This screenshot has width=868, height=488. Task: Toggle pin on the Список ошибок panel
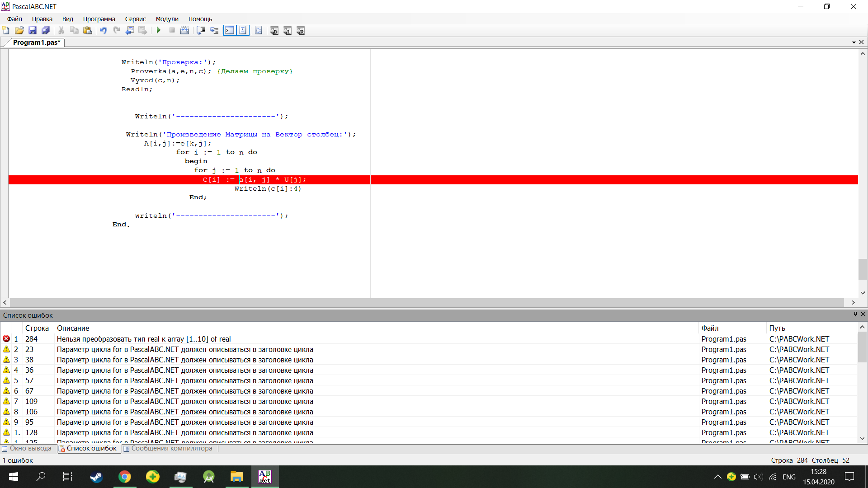tap(855, 314)
